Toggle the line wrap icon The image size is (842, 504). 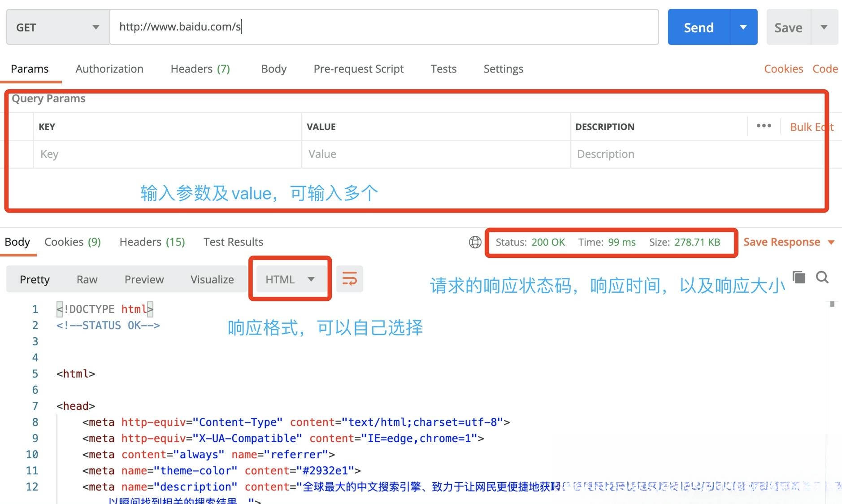click(350, 279)
